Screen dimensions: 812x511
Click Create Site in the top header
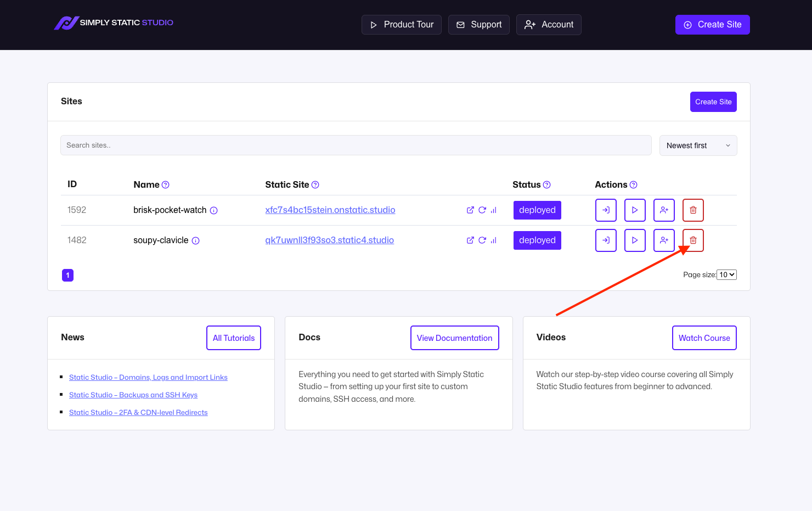[713, 25]
